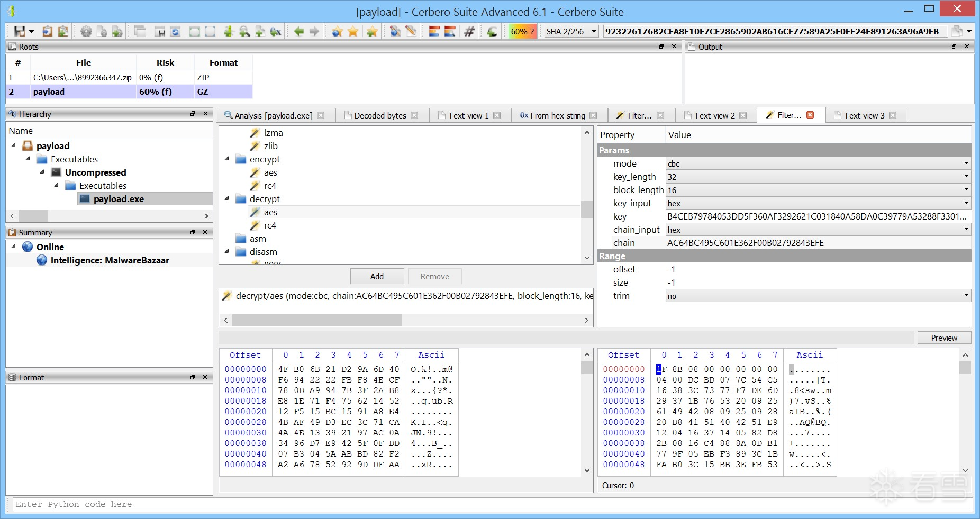The image size is (980, 519).
Task: Click the copy hash icon
Action: click(957, 31)
